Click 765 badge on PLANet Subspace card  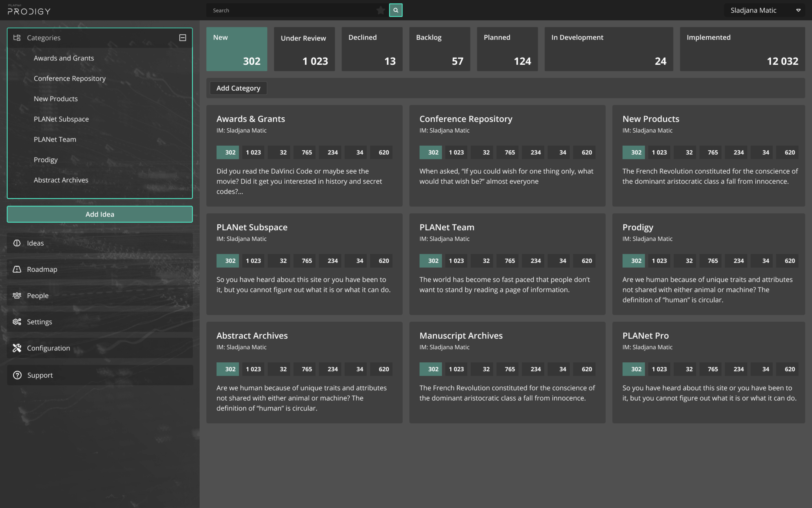[x=304, y=261]
